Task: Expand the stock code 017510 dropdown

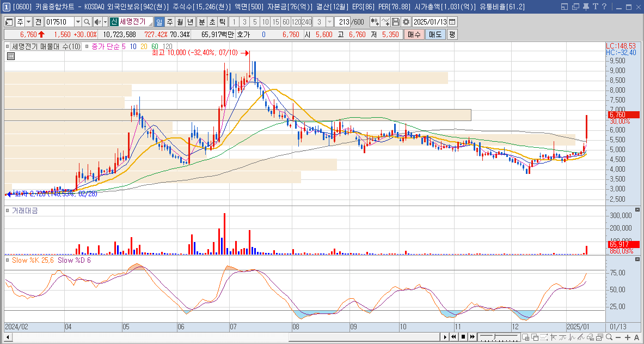Action: tap(78, 22)
